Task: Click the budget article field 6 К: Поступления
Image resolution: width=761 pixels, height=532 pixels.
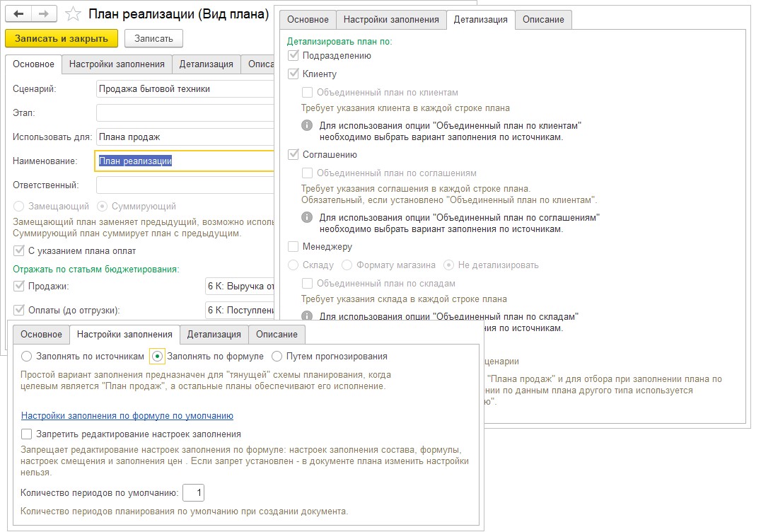Action: click(240, 310)
